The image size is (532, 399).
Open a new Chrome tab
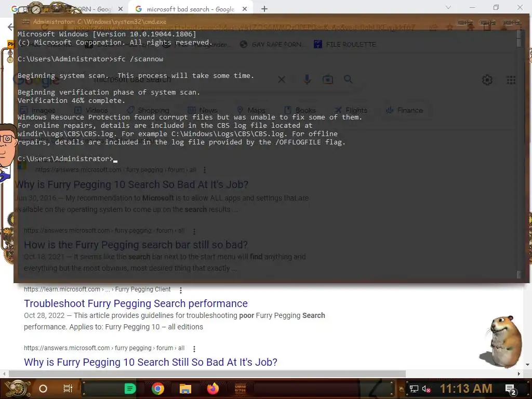[x=264, y=9]
